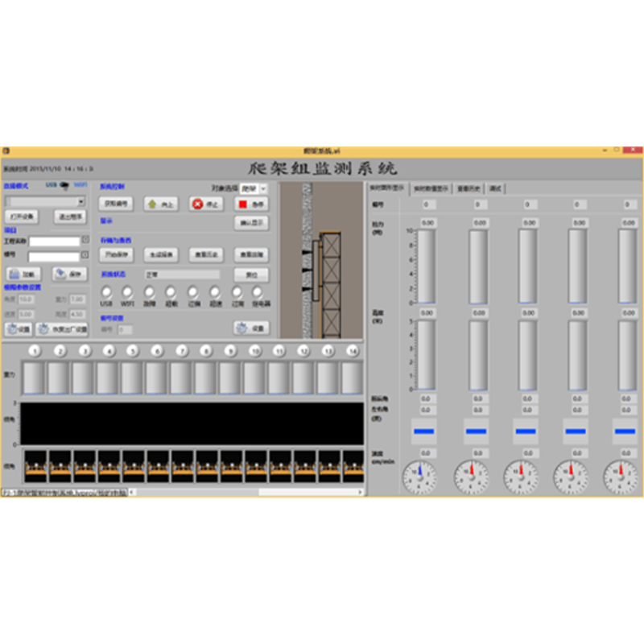Click the red square 急停 emergency stop
Screen dimensions: 644x644
click(250, 204)
